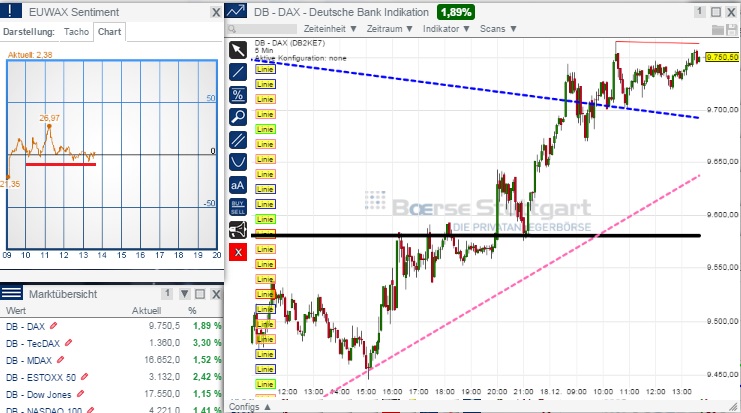
Task: Select the parallel channel lines tool
Action: (238, 140)
